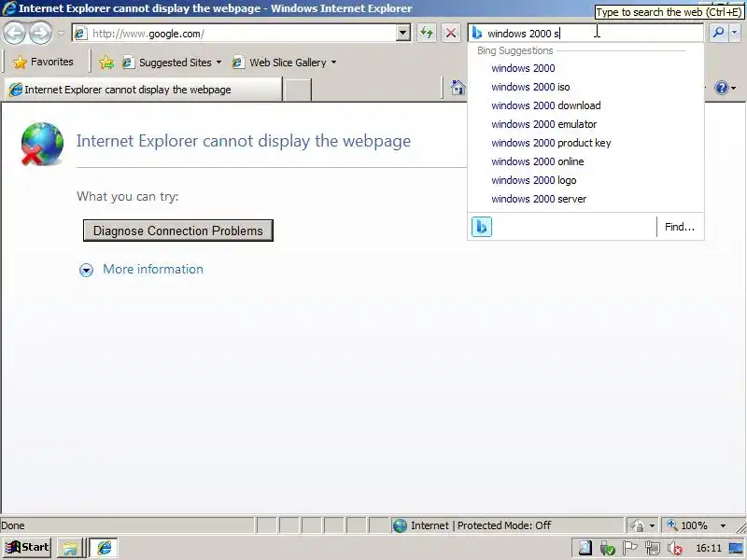Open the address bar history dropdown
The height and width of the screenshot is (560, 747).
403,34
